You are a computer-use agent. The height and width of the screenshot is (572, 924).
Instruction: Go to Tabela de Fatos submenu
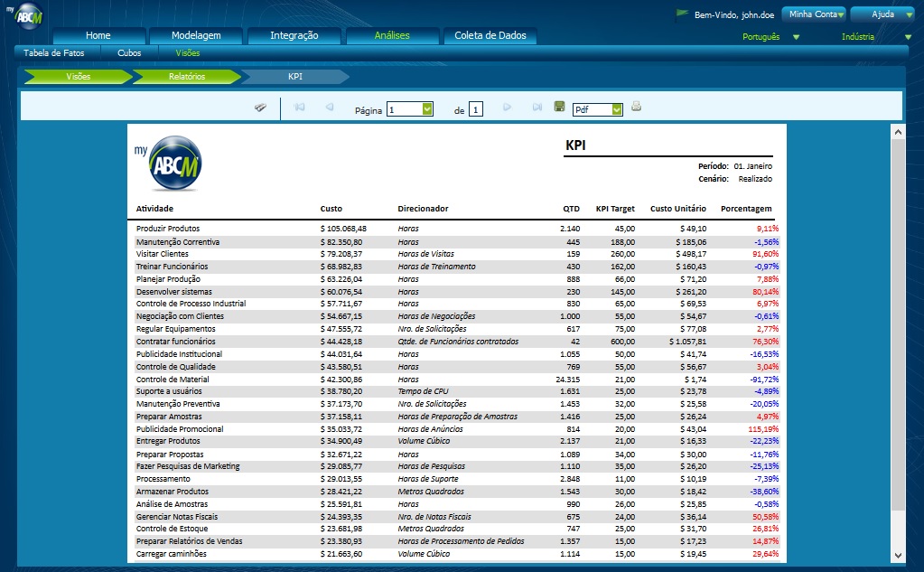click(x=53, y=53)
